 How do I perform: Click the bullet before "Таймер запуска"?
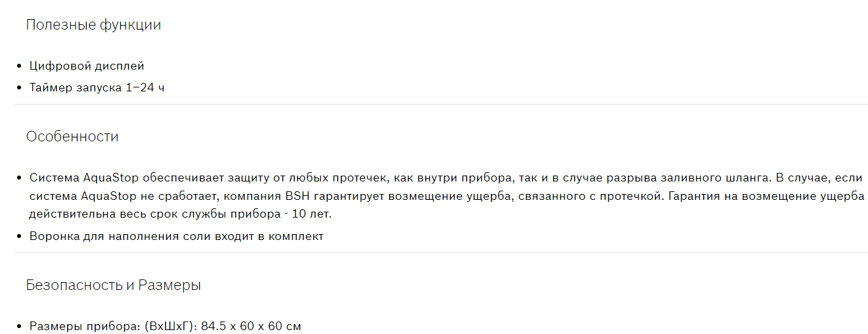coord(20,88)
